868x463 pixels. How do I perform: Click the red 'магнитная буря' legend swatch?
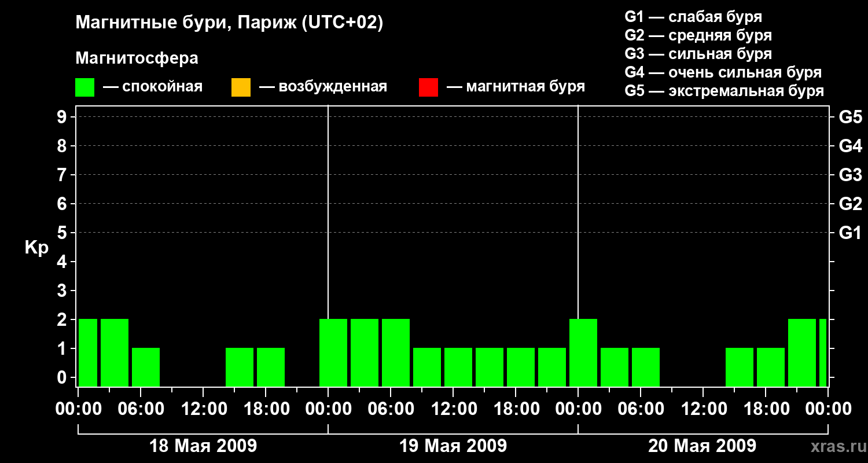click(428, 87)
